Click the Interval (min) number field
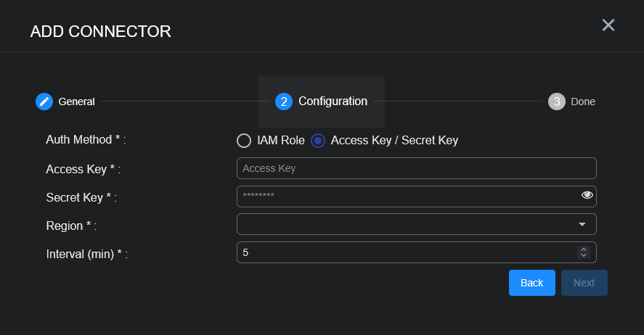The width and height of the screenshot is (644, 335). 407,252
